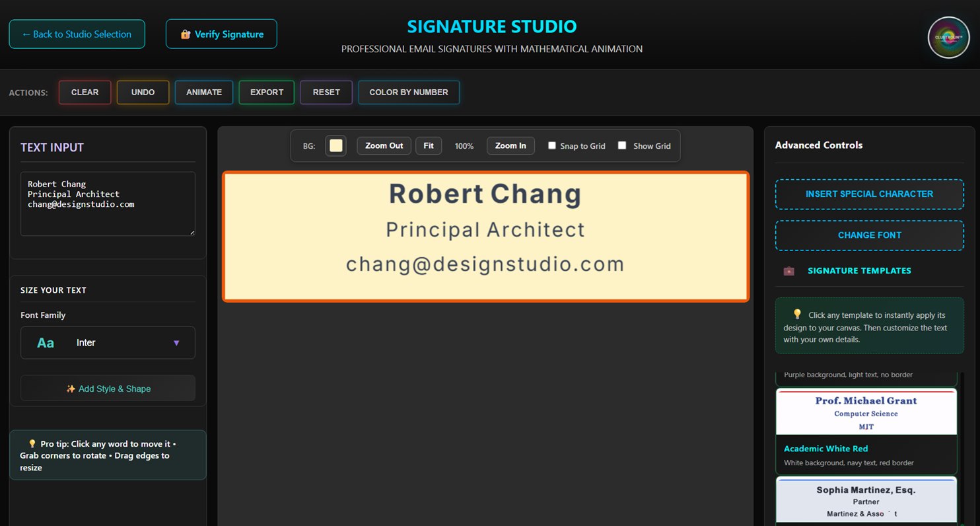Enable the Snap to Grid checkbox
Image resolution: width=980 pixels, height=526 pixels.
tap(552, 145)
